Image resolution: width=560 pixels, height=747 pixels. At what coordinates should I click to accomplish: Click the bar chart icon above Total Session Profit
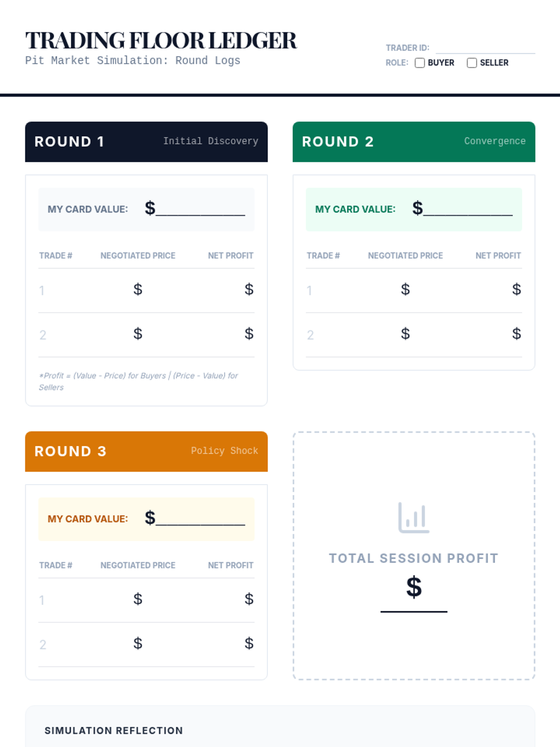(x=413, y=517)
